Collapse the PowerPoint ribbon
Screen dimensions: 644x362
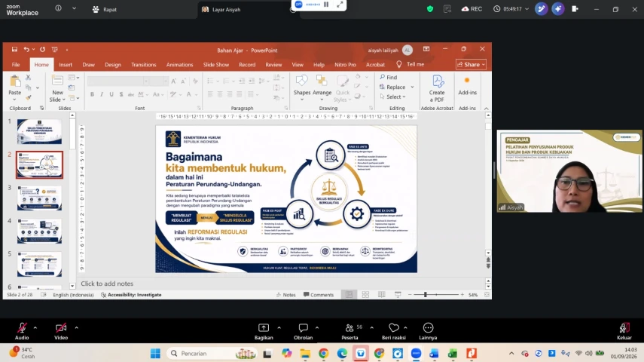[x=487, y=109]
